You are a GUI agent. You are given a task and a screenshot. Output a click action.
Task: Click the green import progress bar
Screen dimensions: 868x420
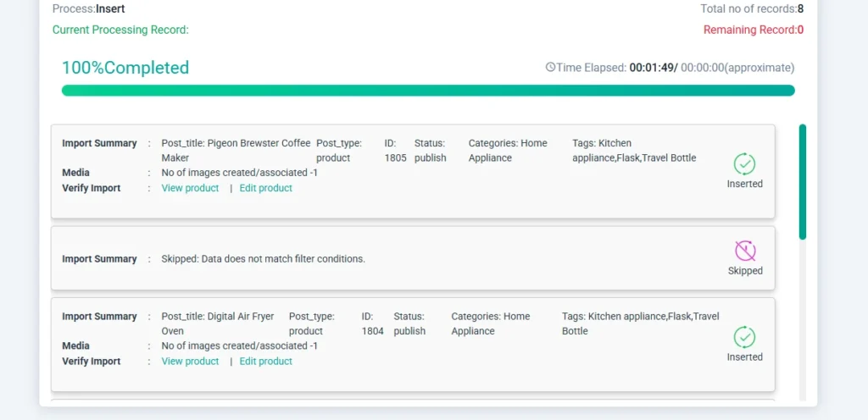428,91
